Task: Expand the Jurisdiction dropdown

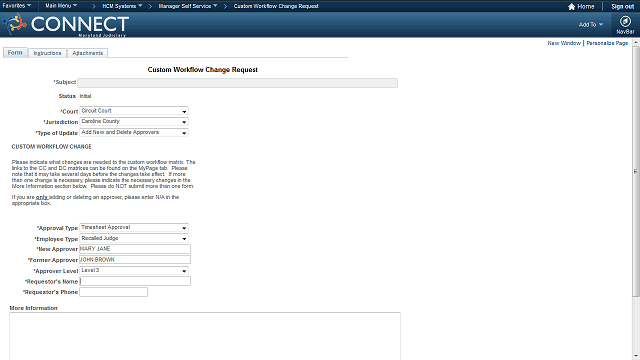Action: point(134,122)
